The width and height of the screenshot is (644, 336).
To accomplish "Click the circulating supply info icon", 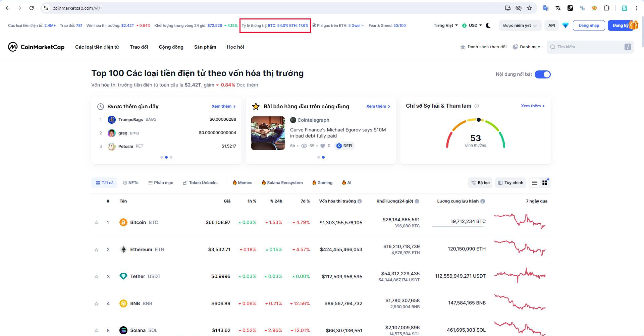I will pyautogui.click(x=483, y=201).
